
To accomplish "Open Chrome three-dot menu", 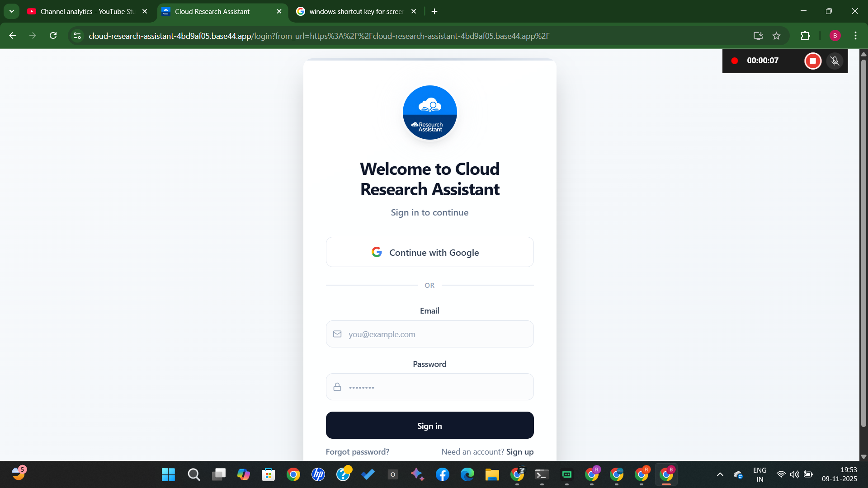I will [x=855, y=36].
